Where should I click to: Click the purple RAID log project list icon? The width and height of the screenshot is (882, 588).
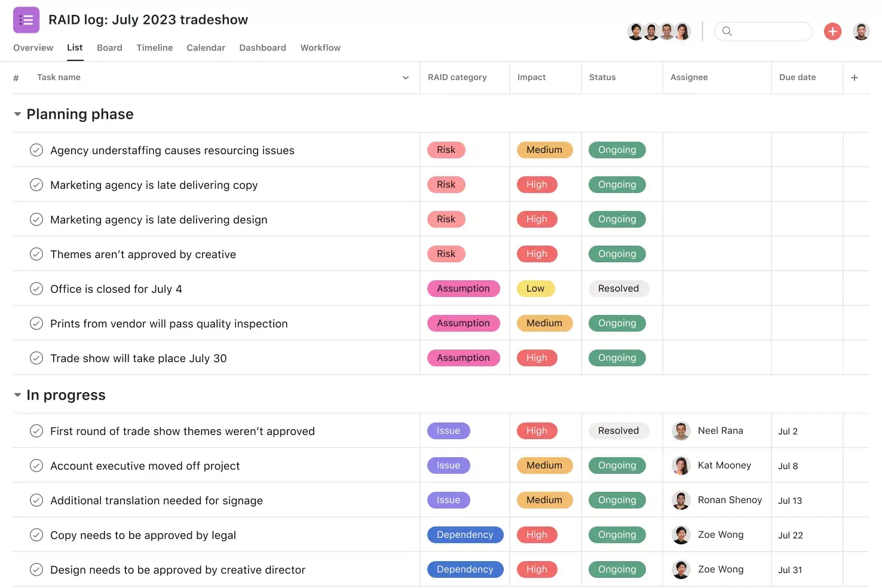(26, 20)
